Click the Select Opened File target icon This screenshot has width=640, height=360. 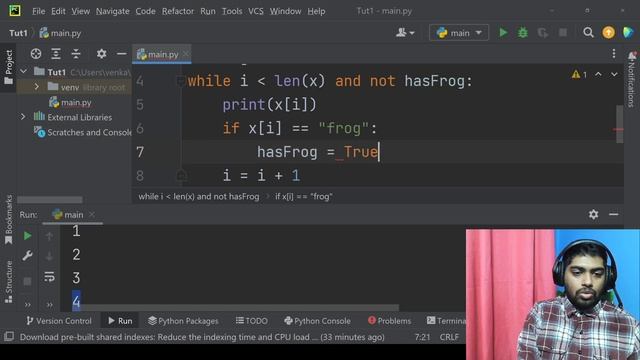(x=36, y=54)
